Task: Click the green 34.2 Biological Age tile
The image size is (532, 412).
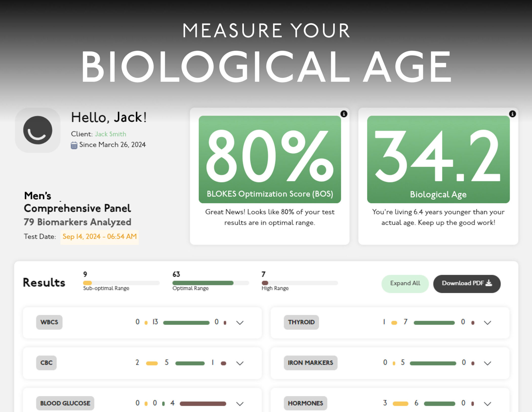Action: tap(438, 159)
